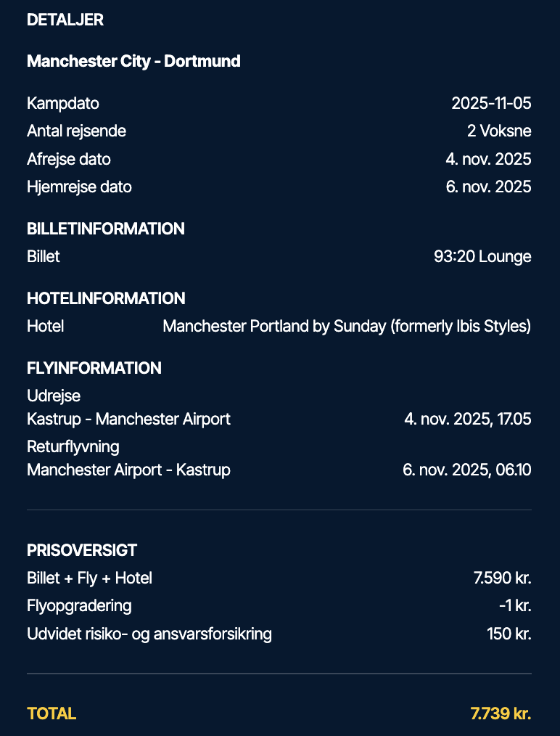Select the yellow total amount 7.739 kr.
Screen dimensions: 560x736
pyautogui.click(x=501, y=713)
